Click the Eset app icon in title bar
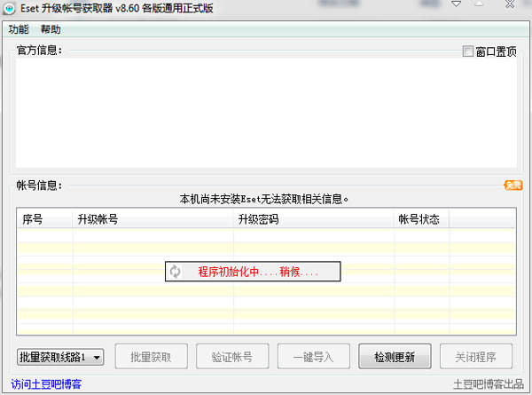532x395 pixels. tap(9, 9)
